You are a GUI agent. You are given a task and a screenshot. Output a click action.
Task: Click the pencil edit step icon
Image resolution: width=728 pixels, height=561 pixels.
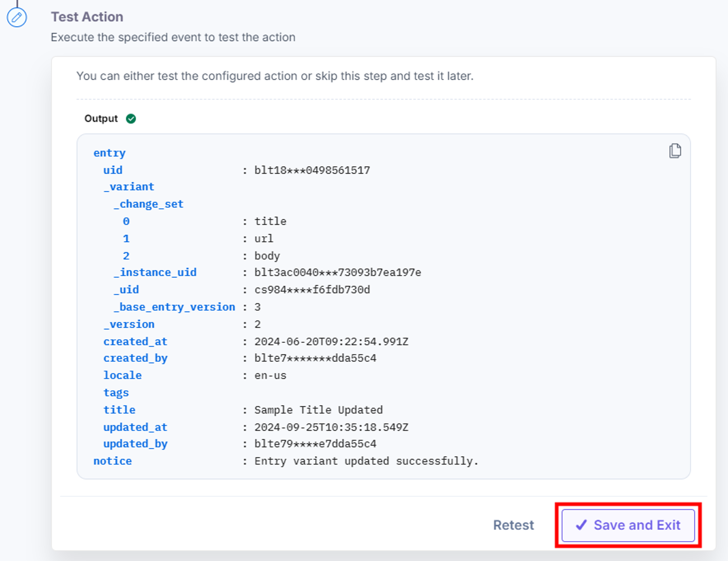(17, 17)
